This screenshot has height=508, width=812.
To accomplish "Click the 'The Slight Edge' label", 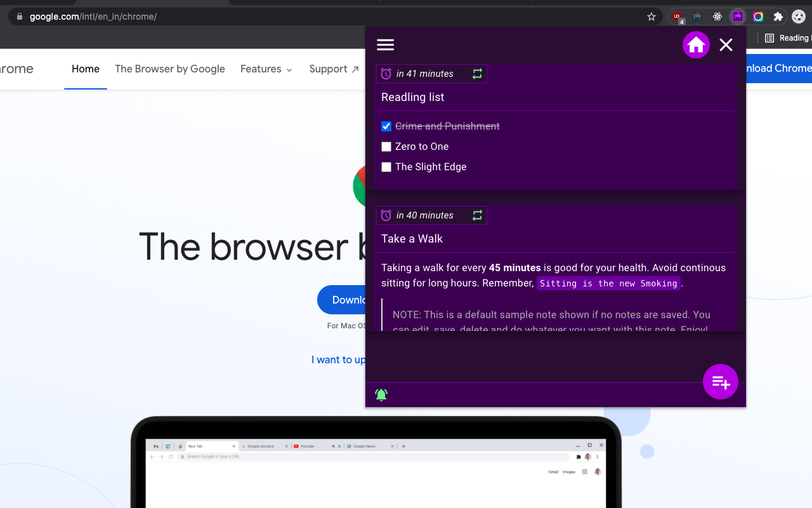I will click(431, 167).
